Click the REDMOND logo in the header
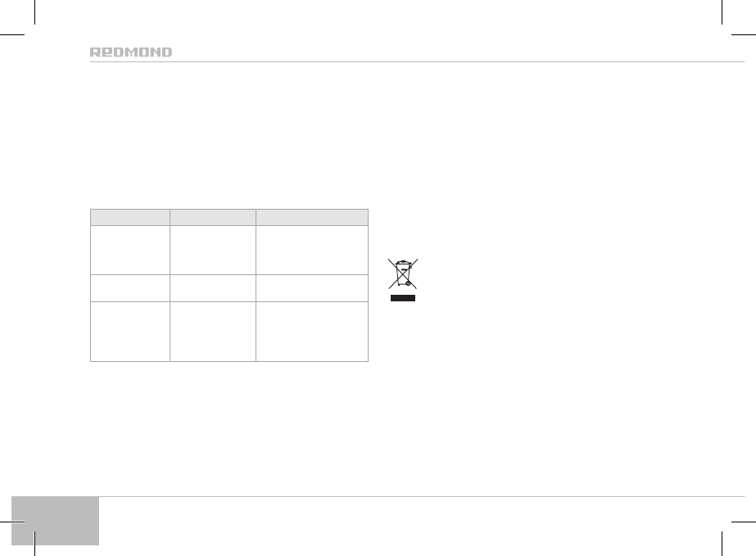 click(131, 52)
